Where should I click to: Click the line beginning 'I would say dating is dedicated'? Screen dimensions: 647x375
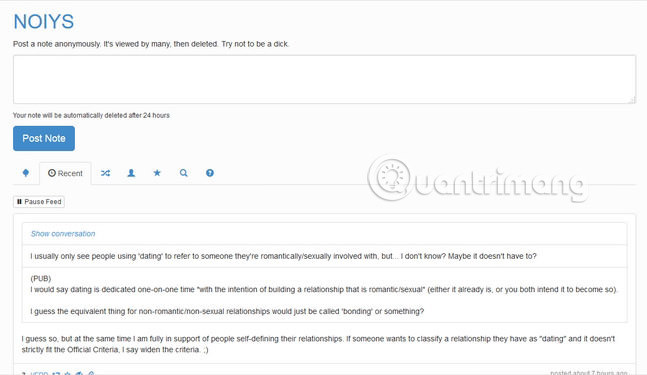tap(324, 290)
